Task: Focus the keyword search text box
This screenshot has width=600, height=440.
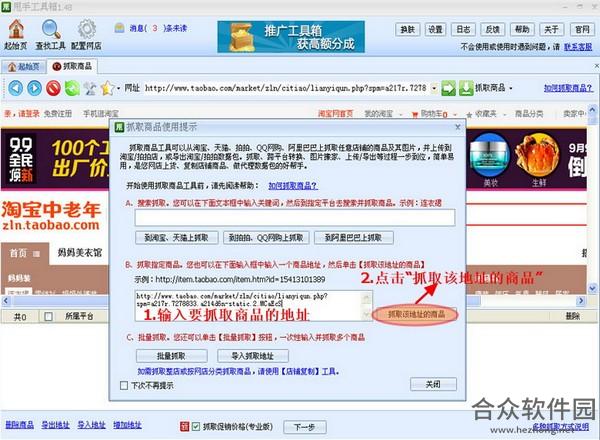Action: 295,217
